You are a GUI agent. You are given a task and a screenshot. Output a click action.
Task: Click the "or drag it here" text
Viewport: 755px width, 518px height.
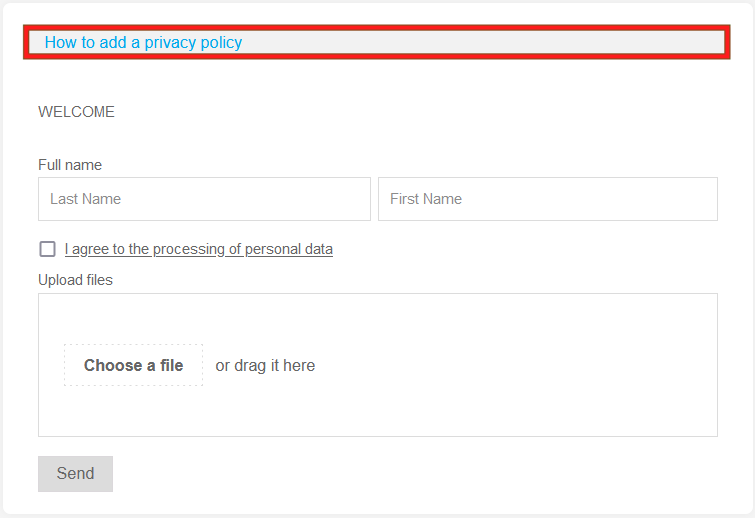click(x=265, y=366)
